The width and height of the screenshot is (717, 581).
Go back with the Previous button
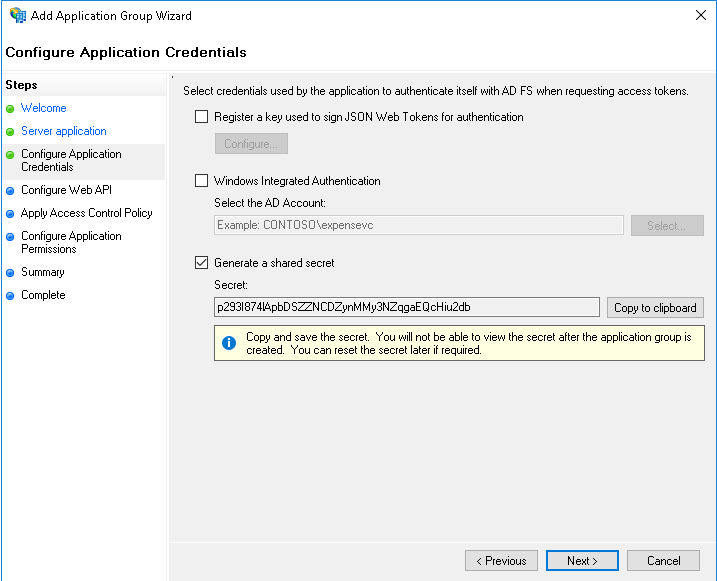coord(501,561)
